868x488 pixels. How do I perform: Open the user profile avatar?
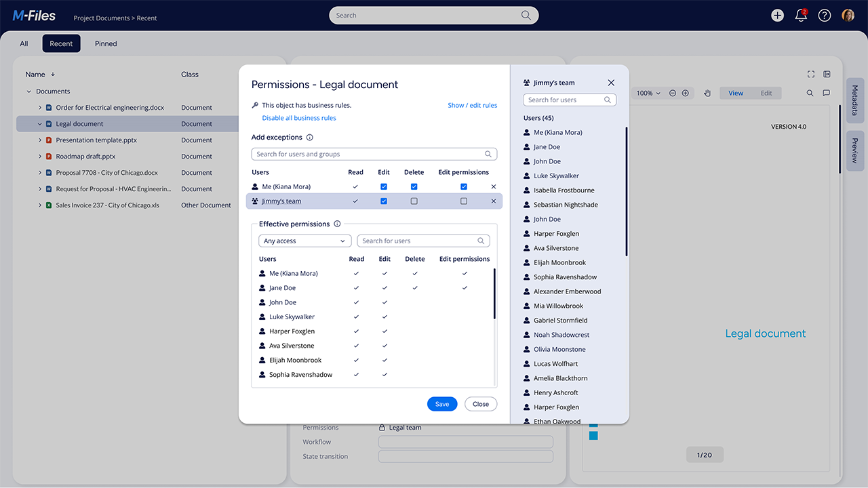pos(848,14)
